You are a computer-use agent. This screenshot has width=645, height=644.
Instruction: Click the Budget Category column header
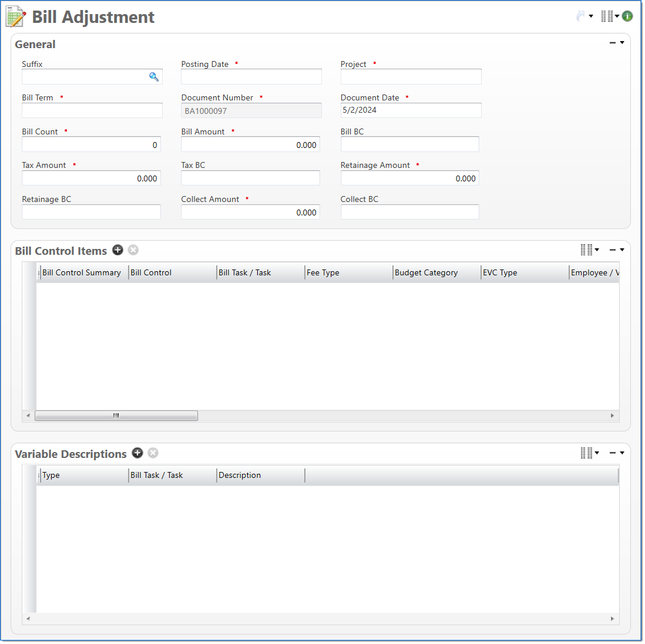436,273
